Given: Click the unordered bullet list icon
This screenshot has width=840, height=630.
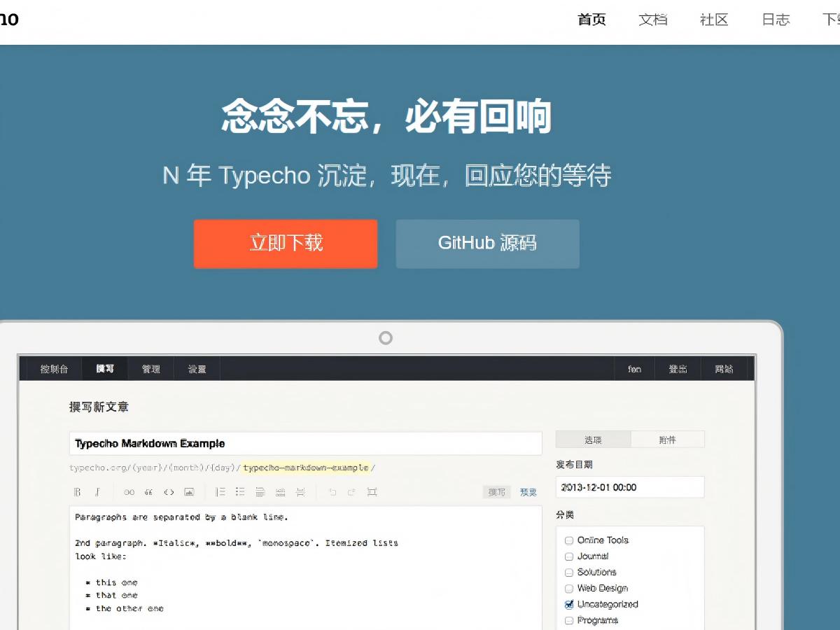Looking at the screenshot, I should [x=240, y=492].
